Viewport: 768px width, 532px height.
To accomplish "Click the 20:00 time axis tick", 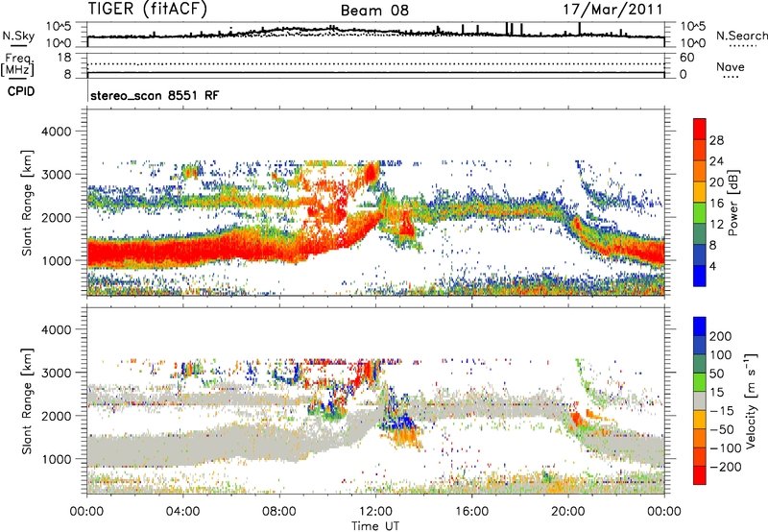I will coord(568,512).
